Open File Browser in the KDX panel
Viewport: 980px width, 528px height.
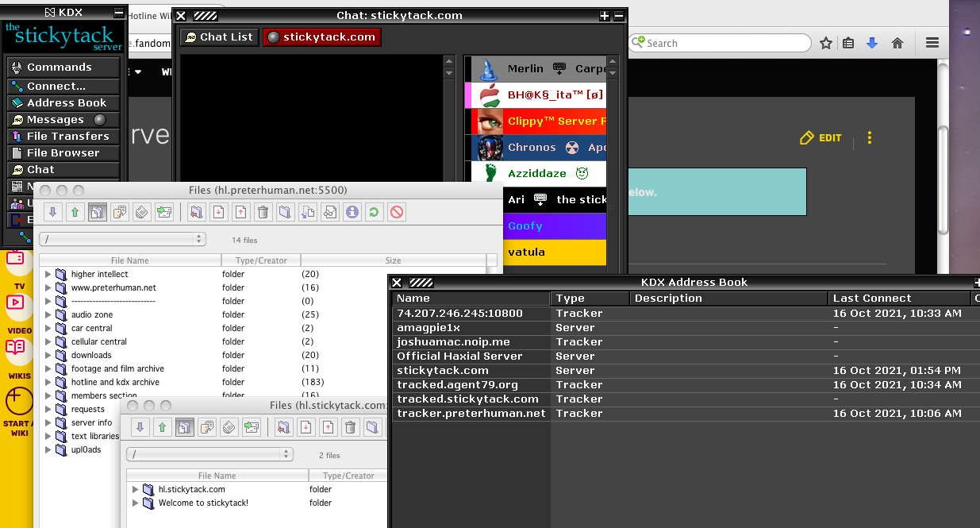63,153
